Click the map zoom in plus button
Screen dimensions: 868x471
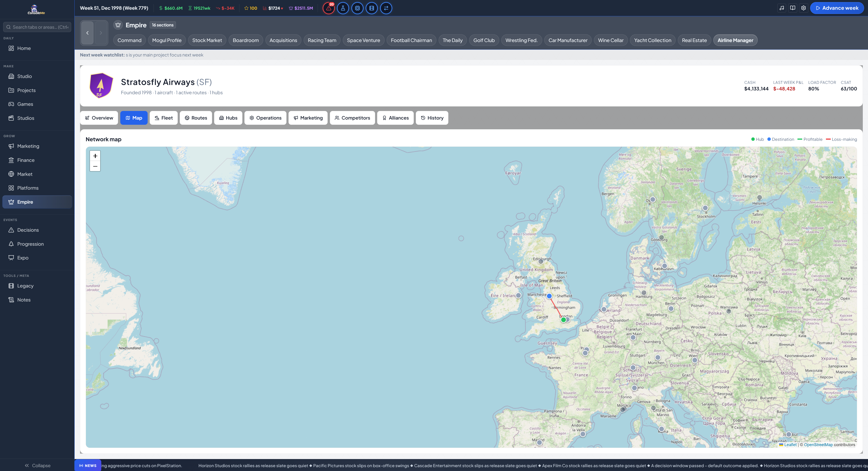coord(95,156)
